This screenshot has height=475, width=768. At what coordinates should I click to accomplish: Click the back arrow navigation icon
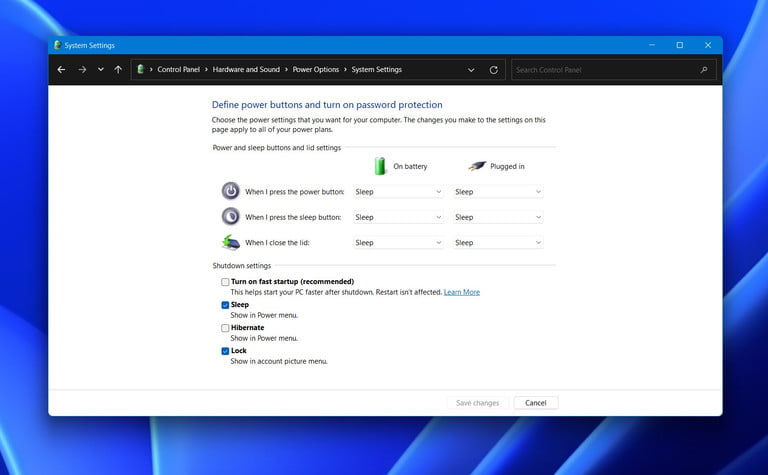61,70
